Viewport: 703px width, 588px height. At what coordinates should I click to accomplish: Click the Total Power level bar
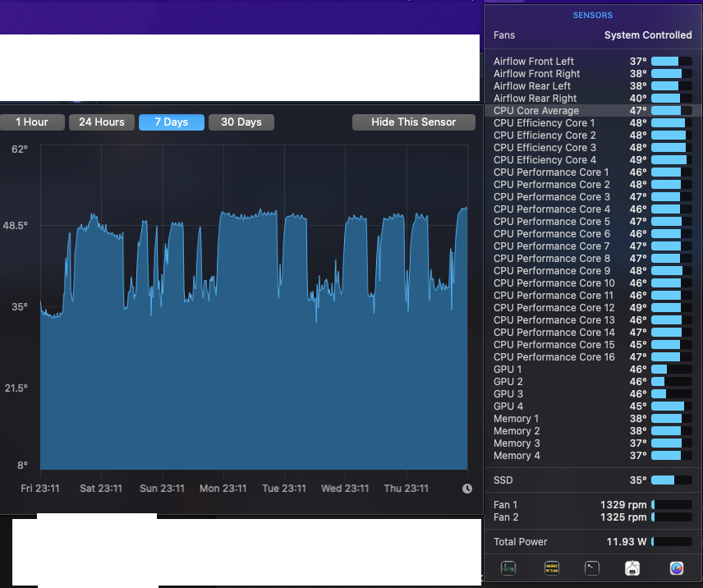click(x=672, y=542)
